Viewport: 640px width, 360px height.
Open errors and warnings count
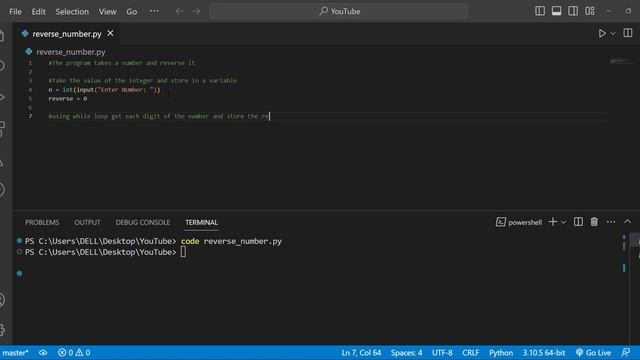[74, 353]
